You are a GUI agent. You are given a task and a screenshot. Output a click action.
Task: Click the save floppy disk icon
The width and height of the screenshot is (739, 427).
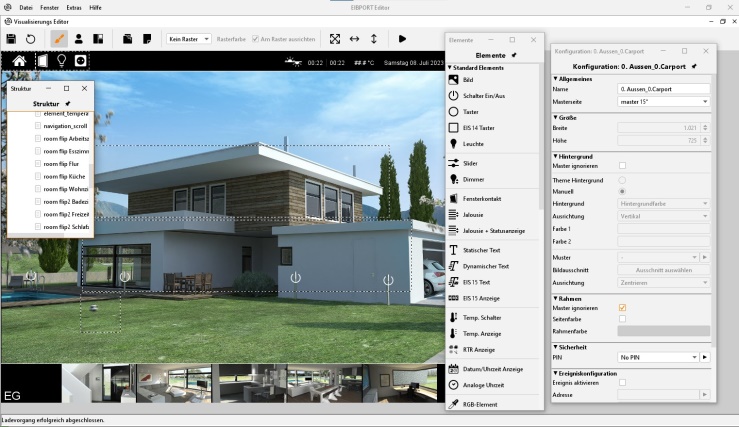[x=11, y=39]
